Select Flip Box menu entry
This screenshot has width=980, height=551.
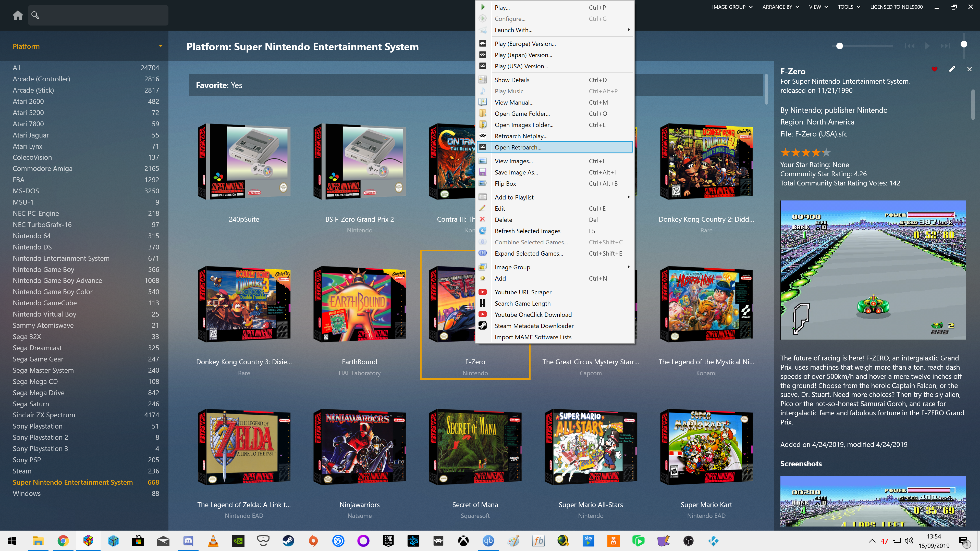(x=555, y=183)
